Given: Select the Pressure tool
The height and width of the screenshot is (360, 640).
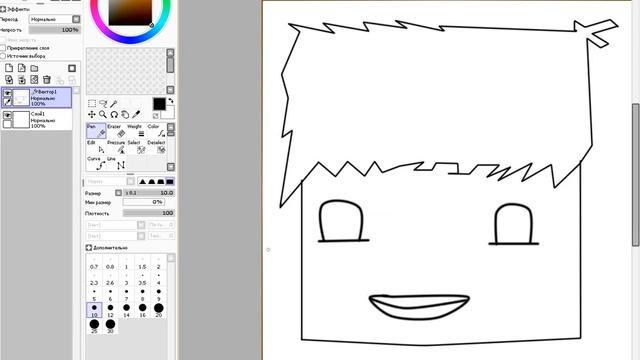Looking at the screenshot, I should point(116,147).
